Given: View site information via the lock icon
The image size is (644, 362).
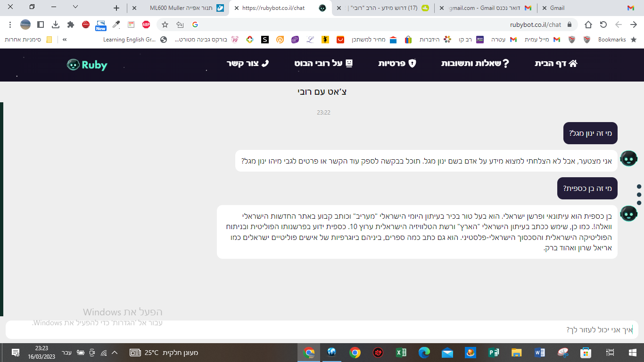Looking at the screenshot, I should pos(570,25).
